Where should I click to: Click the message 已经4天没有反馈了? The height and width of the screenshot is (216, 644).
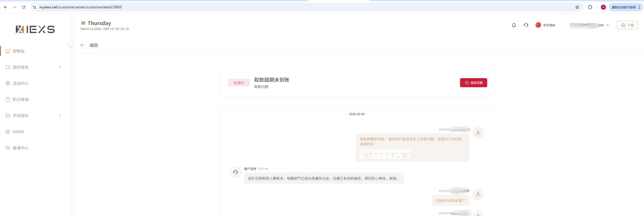click(x=451, y=201)
